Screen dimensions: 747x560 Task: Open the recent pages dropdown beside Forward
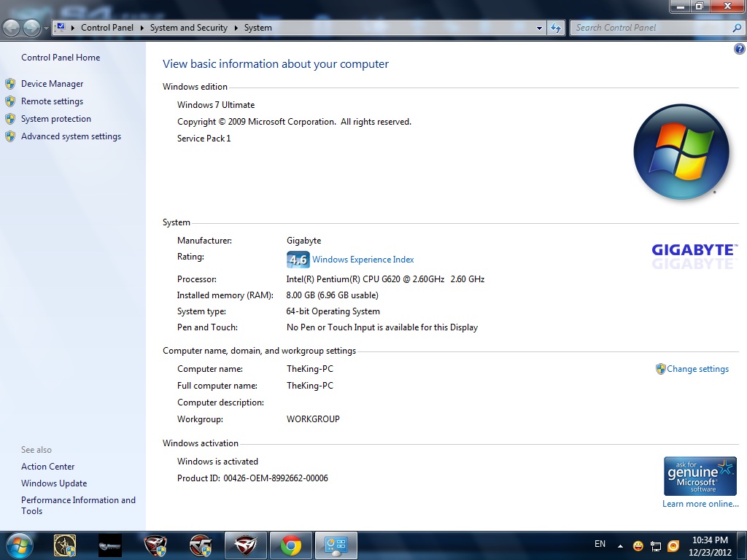pos(46,28)
